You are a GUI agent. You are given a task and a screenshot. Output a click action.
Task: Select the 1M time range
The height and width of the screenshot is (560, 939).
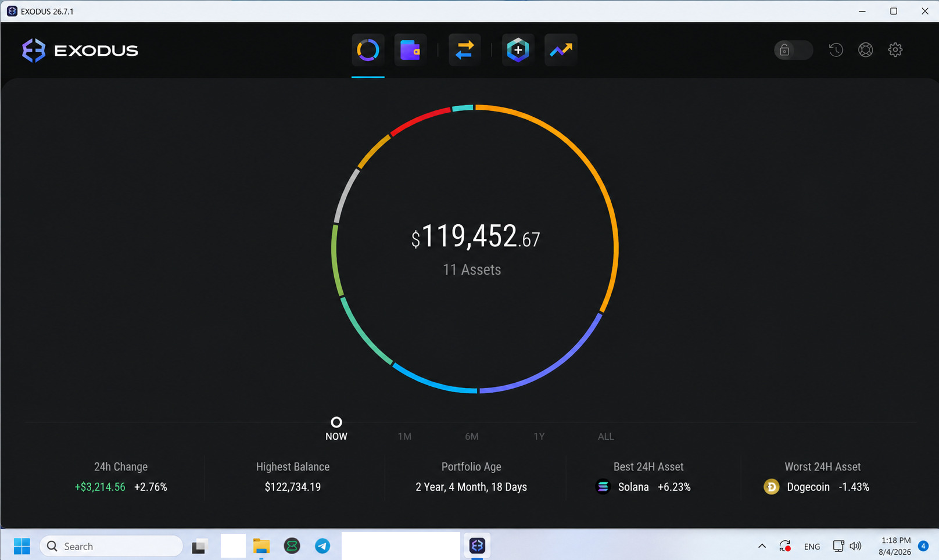coord(404,436)
